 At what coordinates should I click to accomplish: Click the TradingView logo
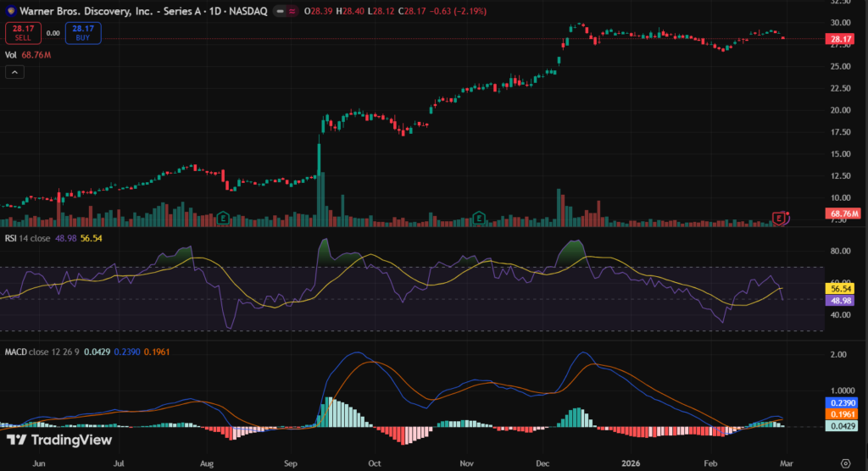coord(59,440)
